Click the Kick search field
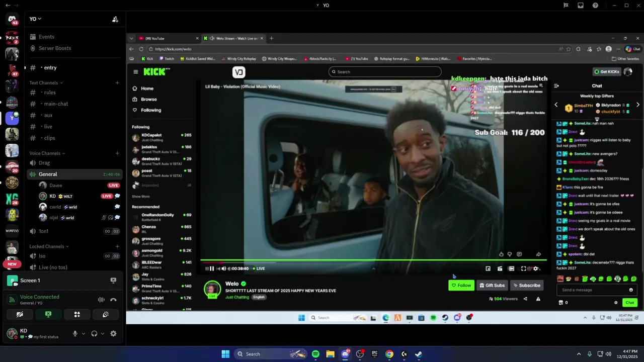This screenshot has width=644, height=362. (x=385, y=72)
